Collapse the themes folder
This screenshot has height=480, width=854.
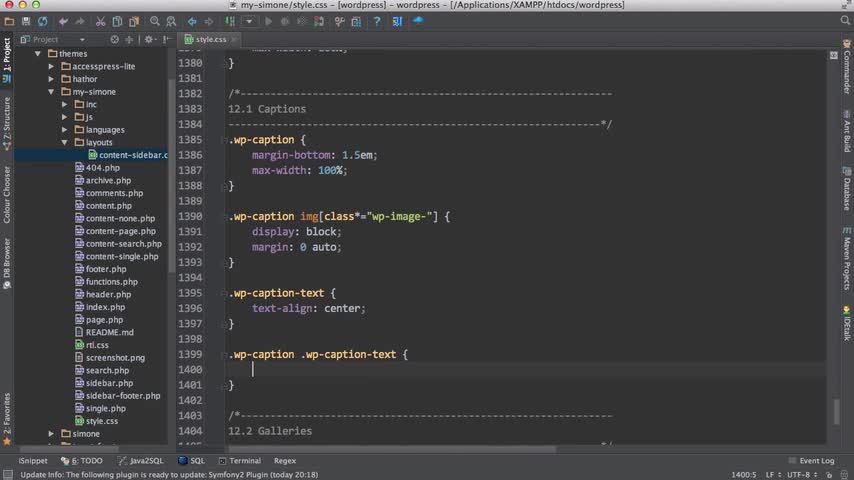coord(38,53)
